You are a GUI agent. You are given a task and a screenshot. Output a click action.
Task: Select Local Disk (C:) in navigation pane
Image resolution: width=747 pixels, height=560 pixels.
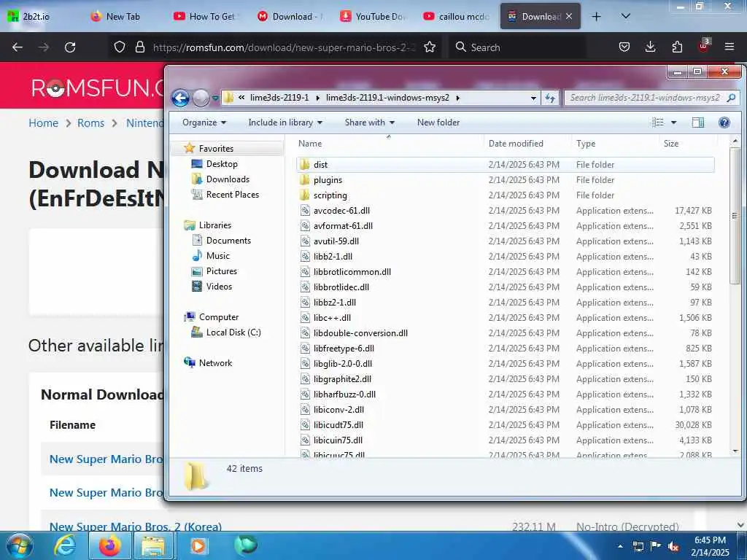tap(233, 332)
